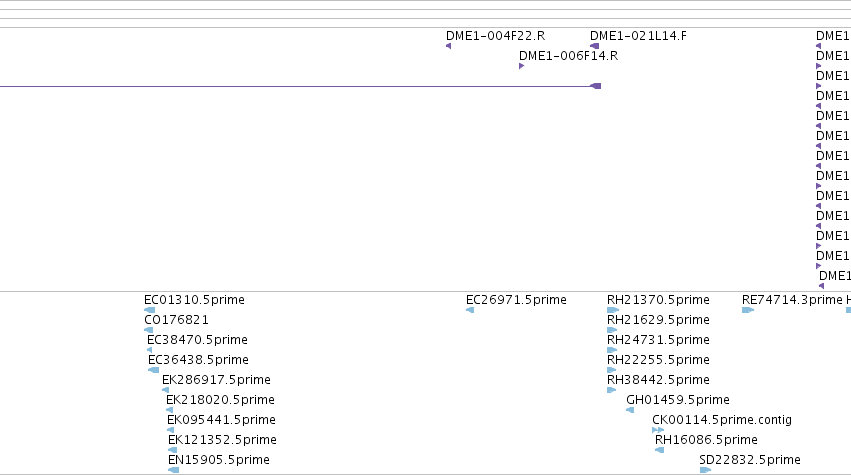Image resolution: width=851 pixels, height=475 pixels.
Task: Select the RH21370.5prime label
Action: (x=658, y=300)
